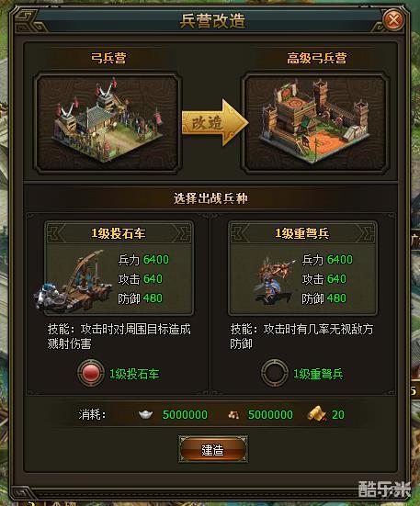420x506 pixels.
Task: Click the heavy crossbowman unit image
Action: (x=275, y=280)
